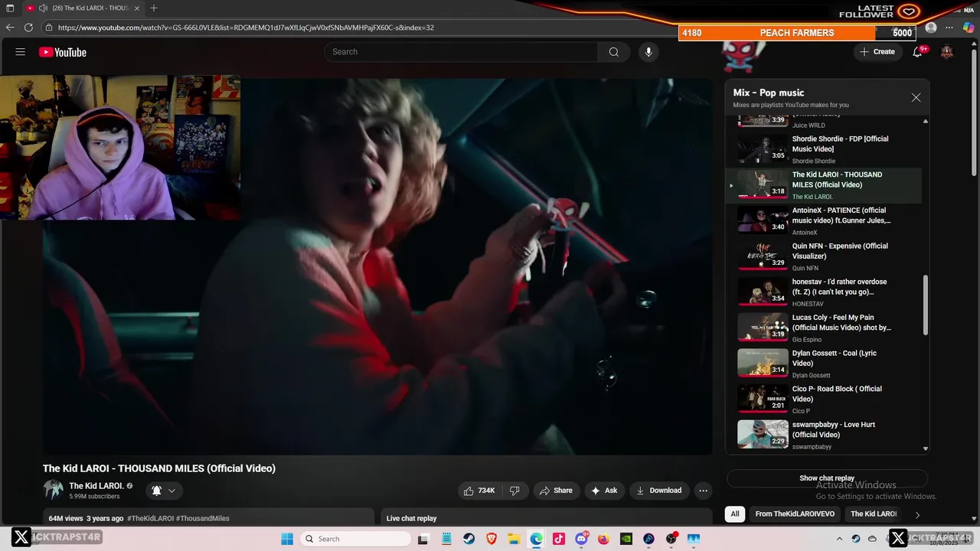The height and width of the screenshot is (551, 980).
Task: Click the search magnifier button
Action: [613, 52]
